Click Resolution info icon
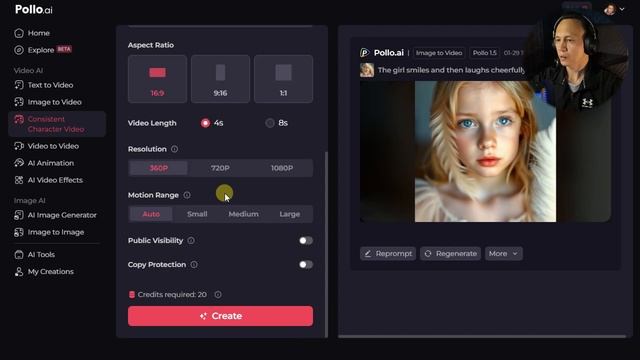 pyautogui.click(x=174, y=149)
